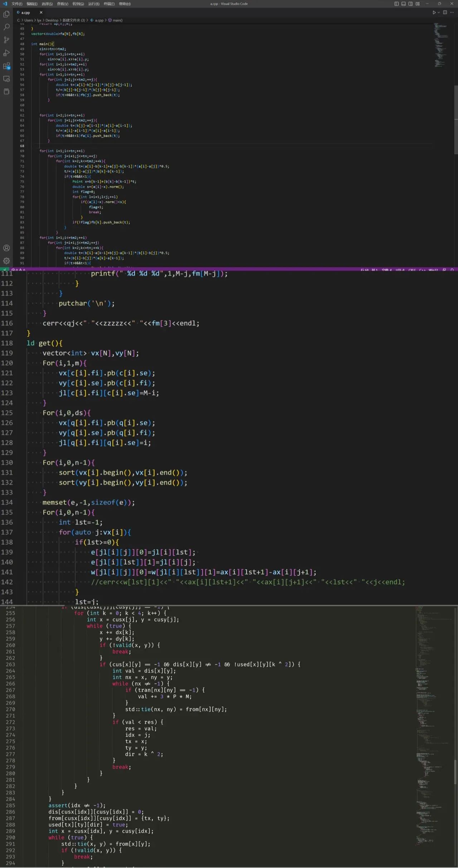Open the Remote Explorer icon
The image size is (458, 868).
tap(6, 79)
